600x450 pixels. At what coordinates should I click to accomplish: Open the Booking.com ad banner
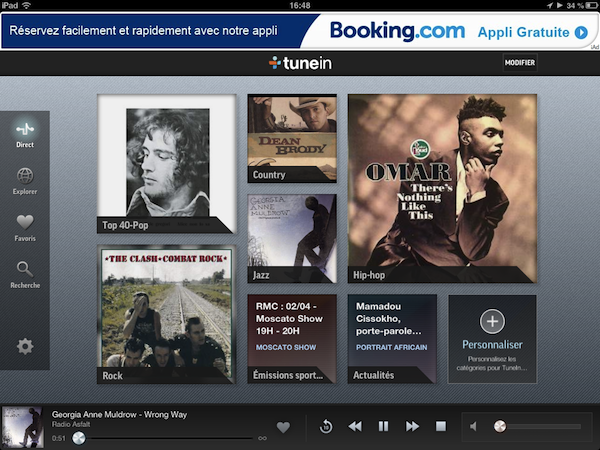[298, 31]
